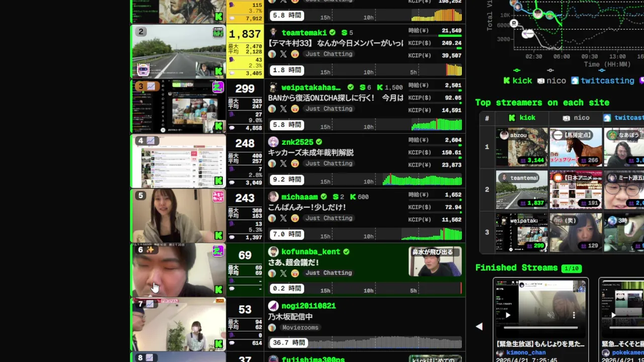The width and height of the screenshot is (644, 362).
Task: Click Just Chatting tag for teamtemaki
Action: coord(329,54)
